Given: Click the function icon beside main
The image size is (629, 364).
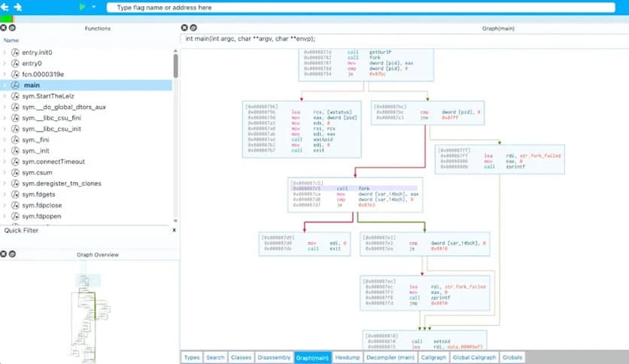Looking at the screenshot, I should click(x=15, y=85).
